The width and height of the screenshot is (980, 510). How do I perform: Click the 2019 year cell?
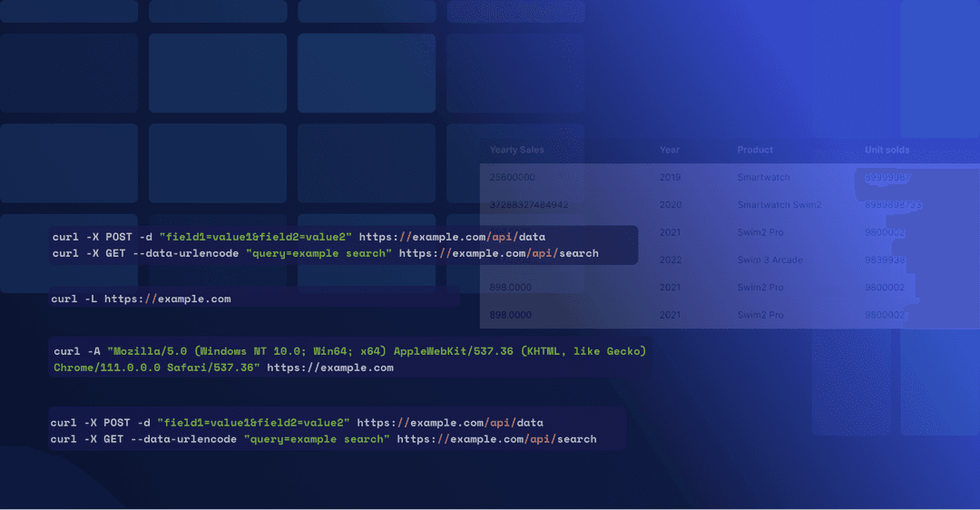click(670, 178)
